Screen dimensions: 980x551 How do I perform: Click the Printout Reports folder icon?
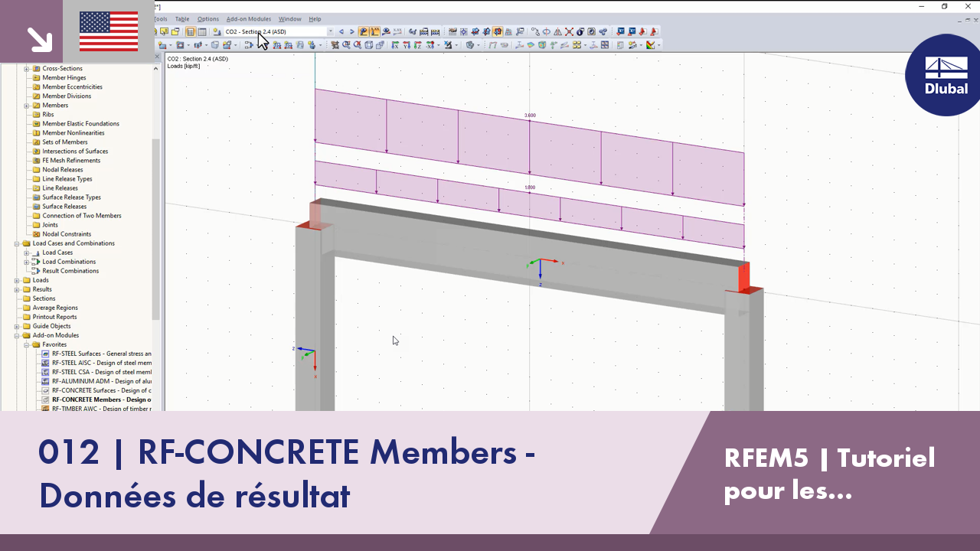coord(26,316)
